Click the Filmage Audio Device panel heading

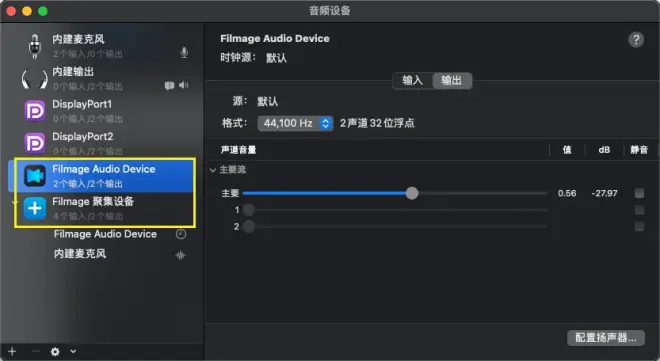tap(275, 38)
